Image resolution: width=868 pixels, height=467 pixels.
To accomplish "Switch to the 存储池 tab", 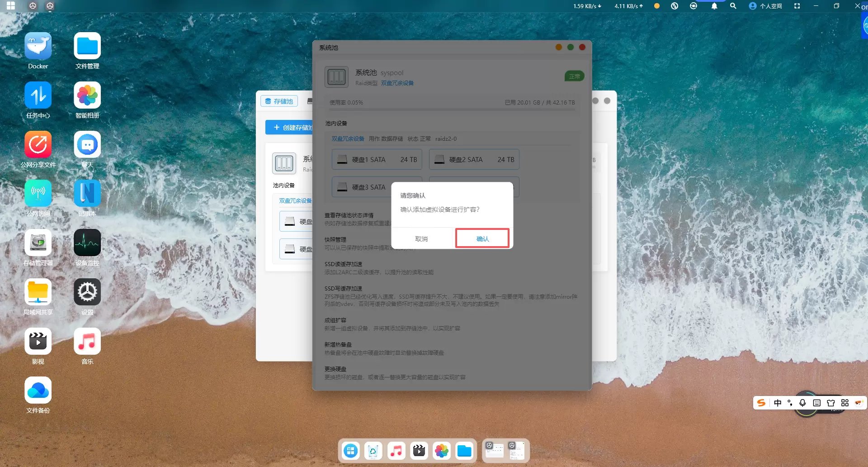I will pyautogui.click(x=279, y=101).
